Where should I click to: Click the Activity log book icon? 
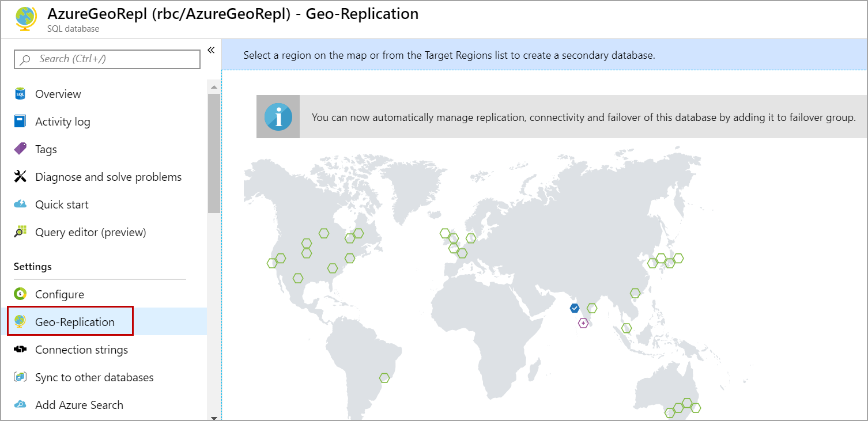pyautogui.click(x=20, y=122)
